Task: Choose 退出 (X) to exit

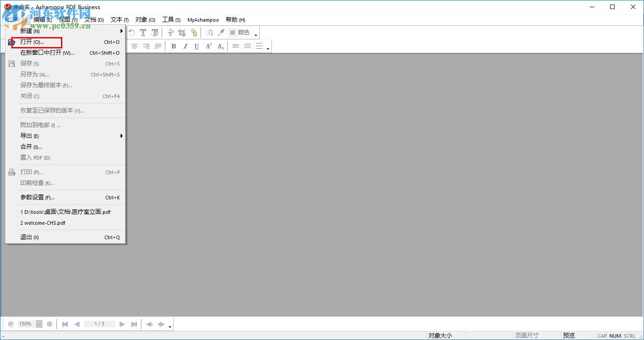Action: tap(65, 237)
